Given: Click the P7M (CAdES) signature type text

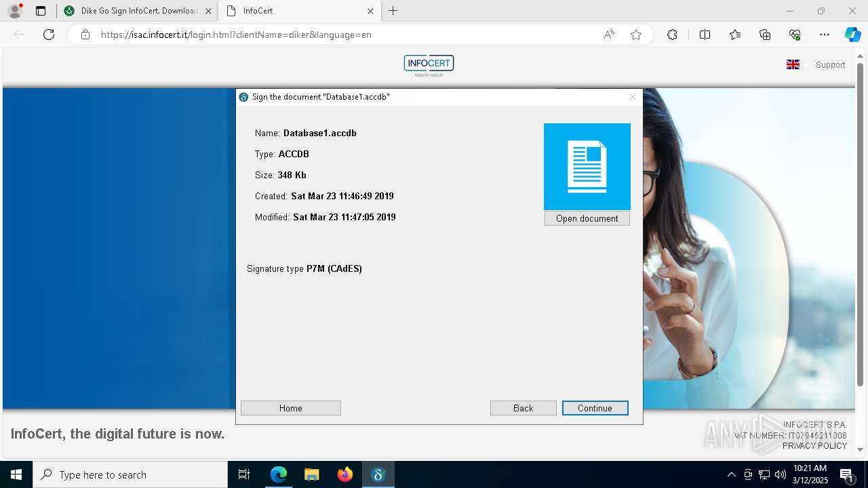Looking at the screenshot, I should click(x=334, y=268).
